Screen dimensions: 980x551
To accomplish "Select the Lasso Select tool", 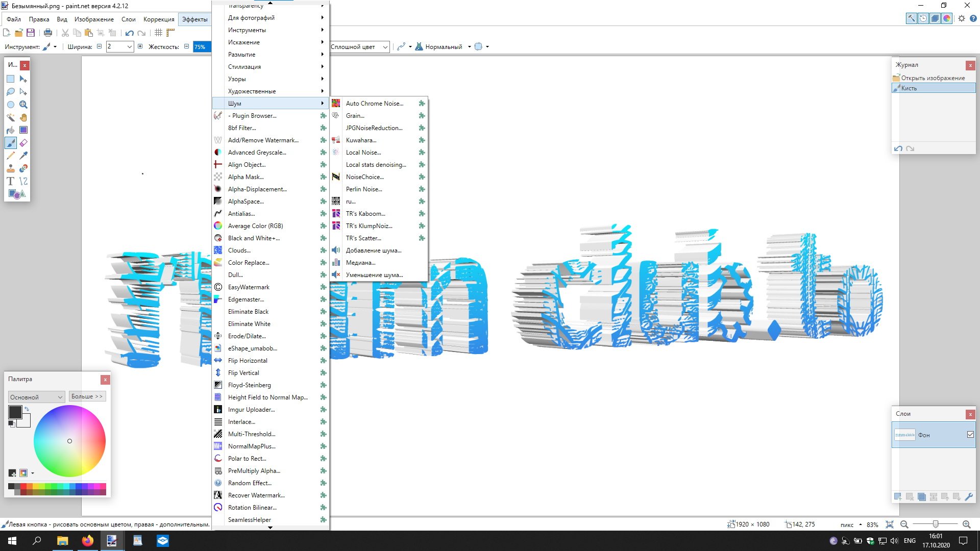I will click(x=10, y=92).
